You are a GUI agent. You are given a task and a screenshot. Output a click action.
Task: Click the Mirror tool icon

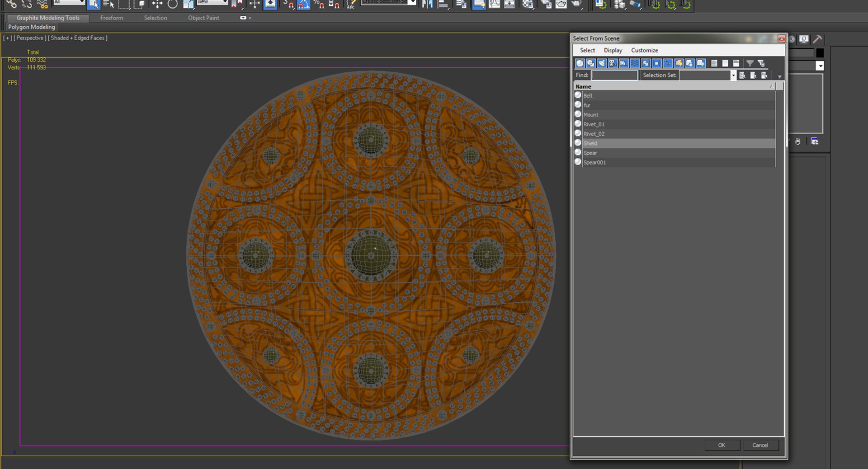[x=427, y=5]
